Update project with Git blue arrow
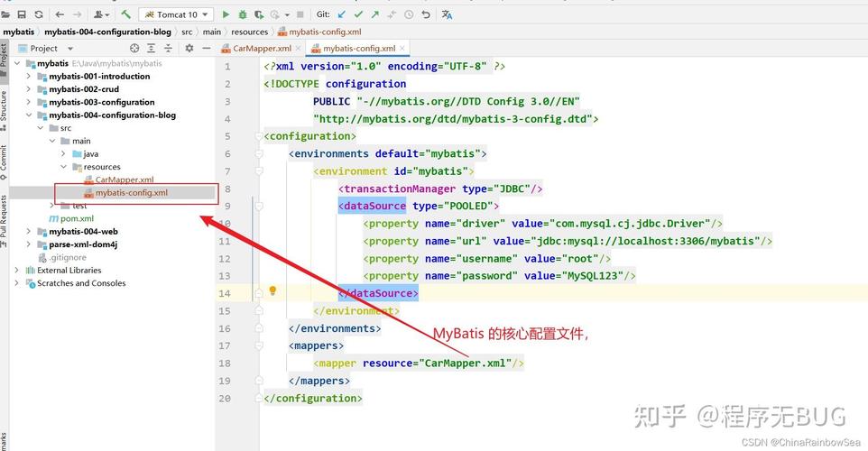868x451 pixels. coord(342,14)
